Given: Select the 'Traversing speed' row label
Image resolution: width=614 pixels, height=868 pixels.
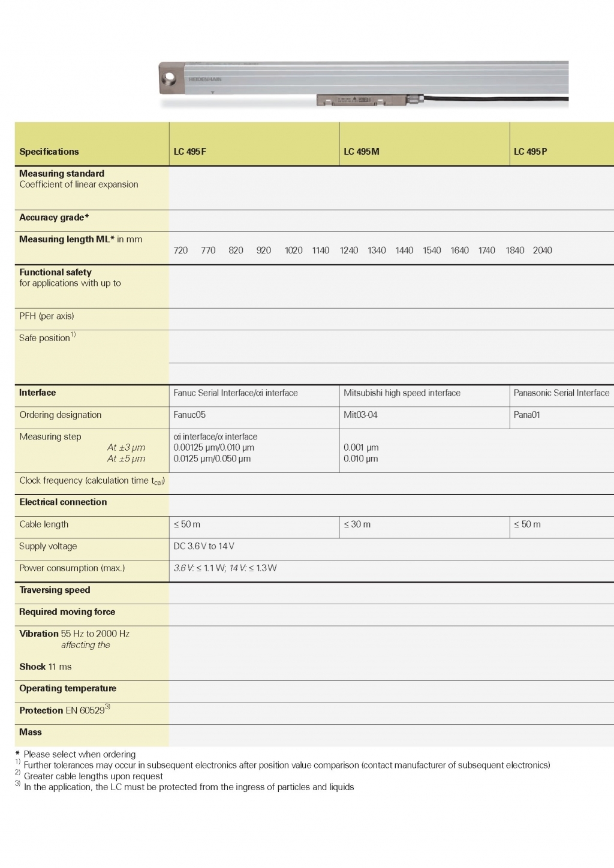Looking at the screenshot, I should (x=55, y=590).
